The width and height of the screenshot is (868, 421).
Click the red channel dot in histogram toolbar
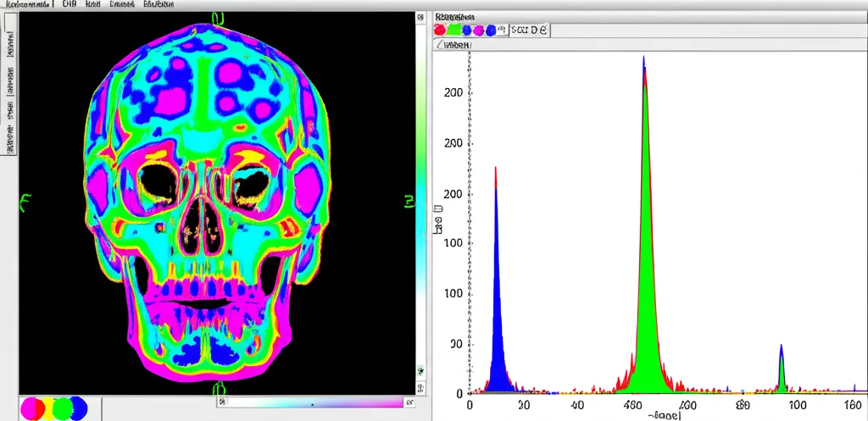pyautogui.click(x=440, y=30)
